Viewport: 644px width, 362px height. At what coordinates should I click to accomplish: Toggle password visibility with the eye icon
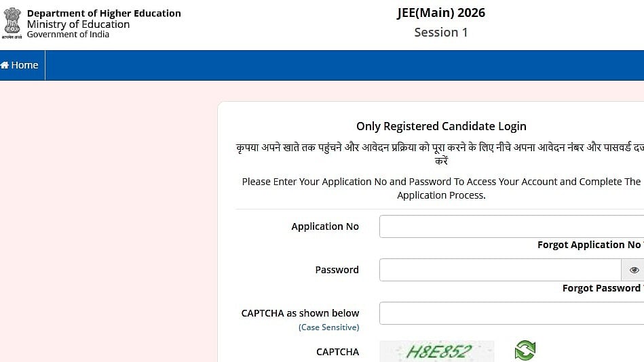(x=634, y=270)
